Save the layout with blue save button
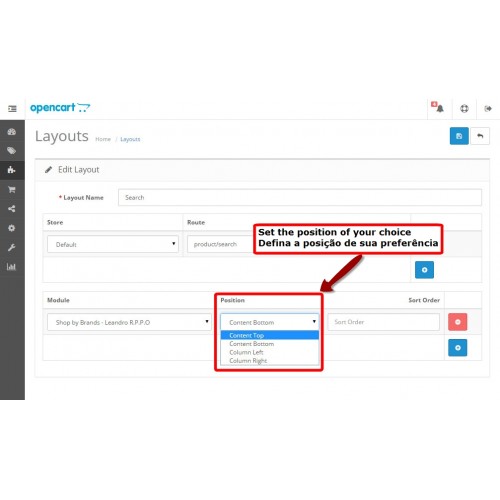 pos(459,136)
